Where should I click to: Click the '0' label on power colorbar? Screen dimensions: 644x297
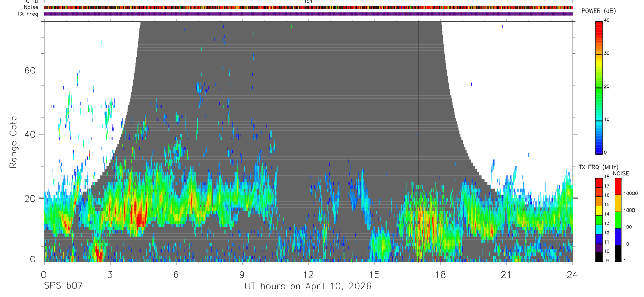pyautogui.click(x=605, y=152)
